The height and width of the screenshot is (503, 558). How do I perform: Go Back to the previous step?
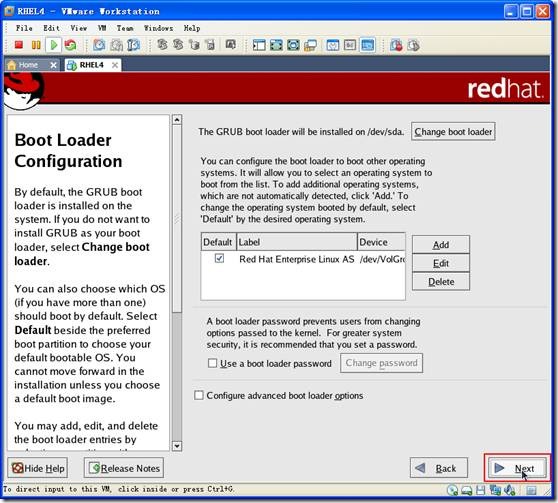(x=438, y=468)
